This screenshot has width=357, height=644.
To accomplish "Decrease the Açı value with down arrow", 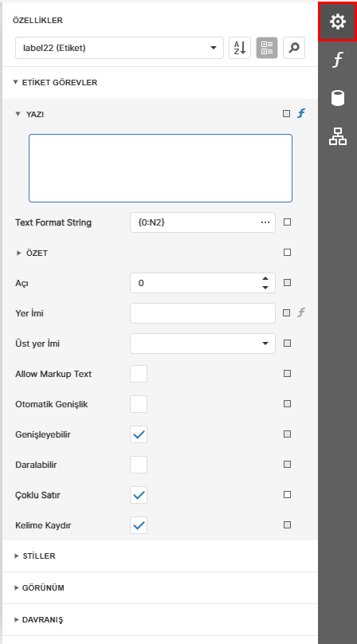I will click(265, 288).
